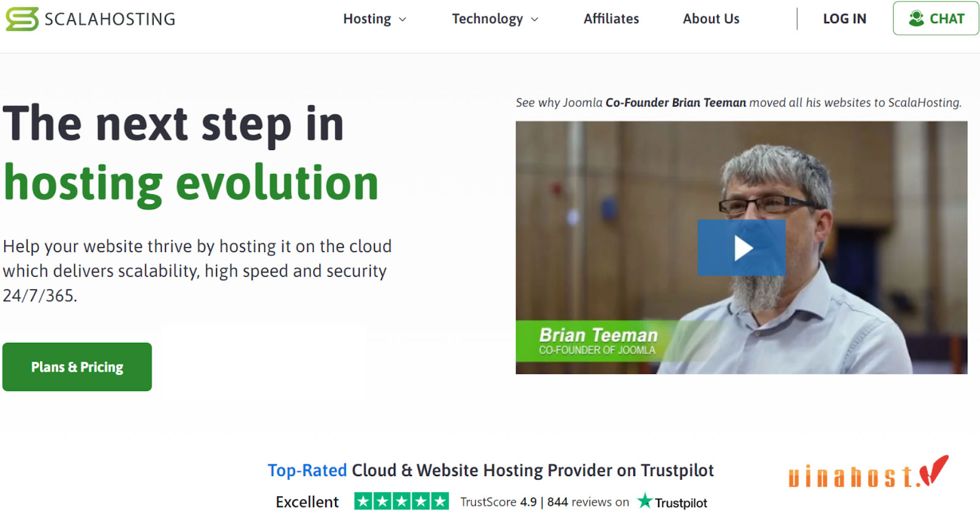Click the '844 reviews on' text
This screenshot has width=980, height=511.
pos(588,502)
